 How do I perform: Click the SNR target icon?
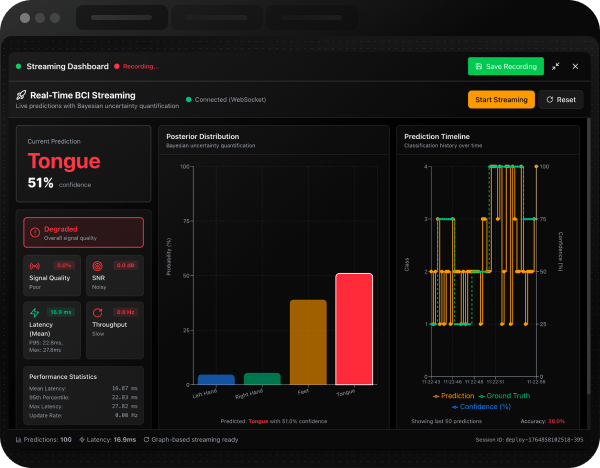[x=97, y=266]
